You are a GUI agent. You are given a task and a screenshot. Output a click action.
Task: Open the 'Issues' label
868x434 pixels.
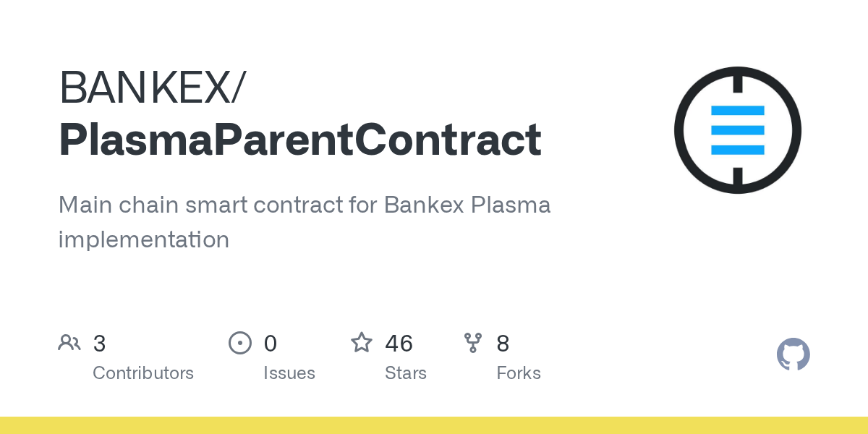(x=289, y=373)
